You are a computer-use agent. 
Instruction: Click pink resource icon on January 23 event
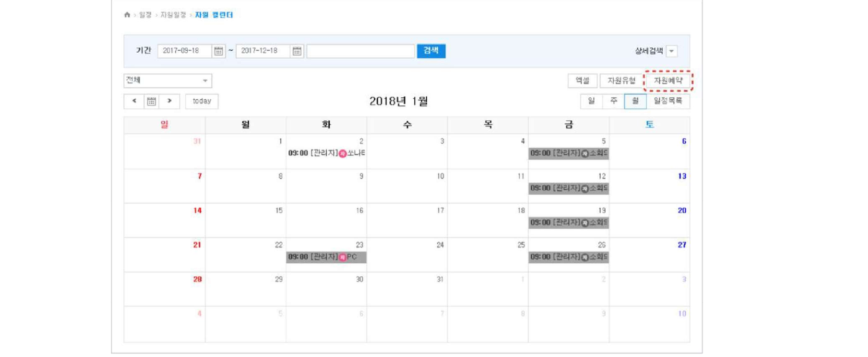pos(342,257)
